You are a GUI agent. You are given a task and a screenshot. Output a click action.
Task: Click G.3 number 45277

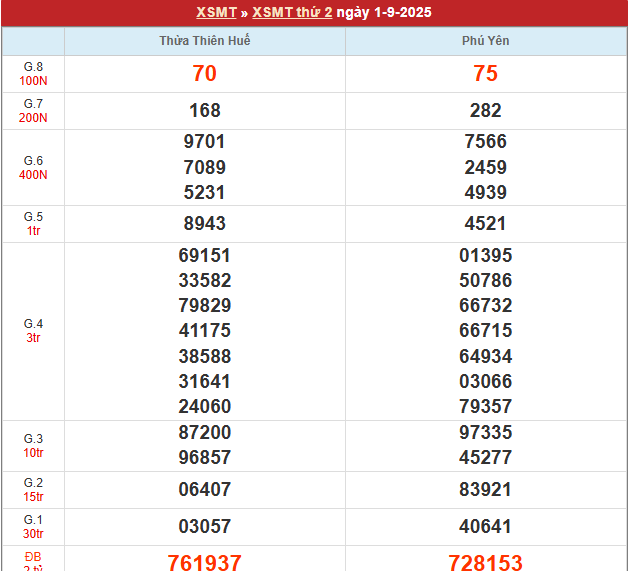pos(485,457)
